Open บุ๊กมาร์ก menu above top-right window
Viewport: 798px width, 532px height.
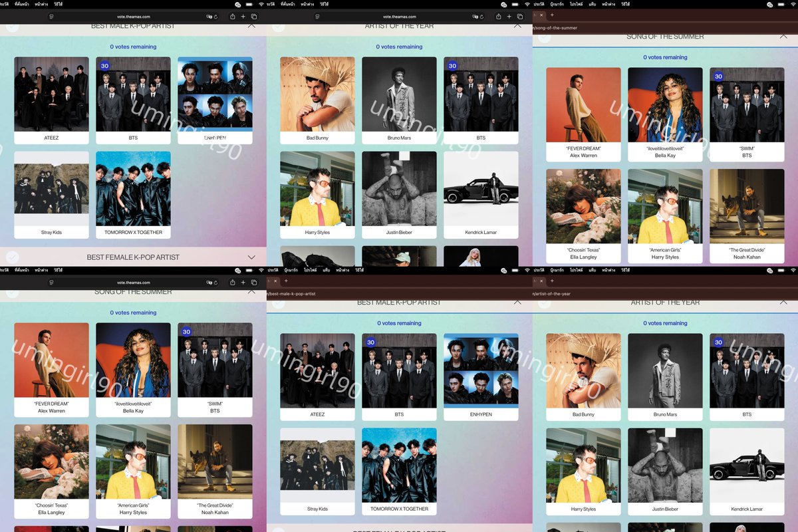click(558, 4)
